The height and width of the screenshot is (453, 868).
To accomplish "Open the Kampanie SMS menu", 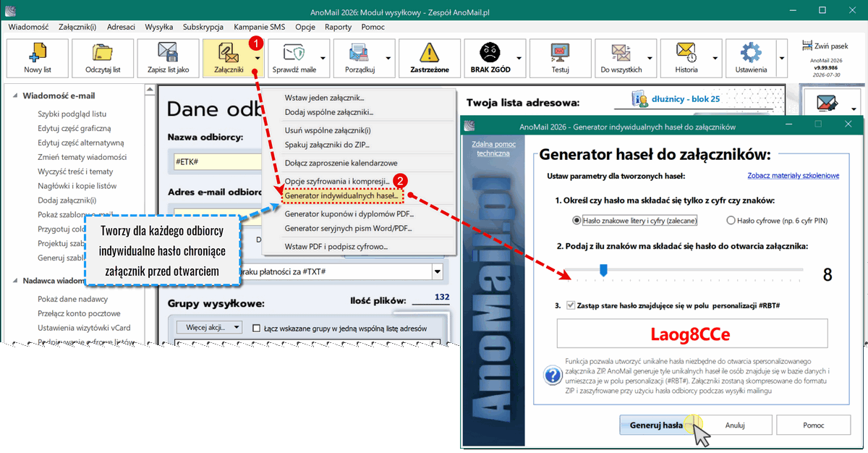I will click(260, 27).
